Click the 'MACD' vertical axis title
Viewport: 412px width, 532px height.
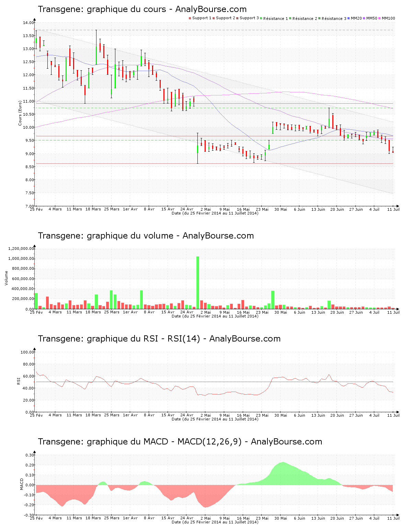click(x=22, y=484)
